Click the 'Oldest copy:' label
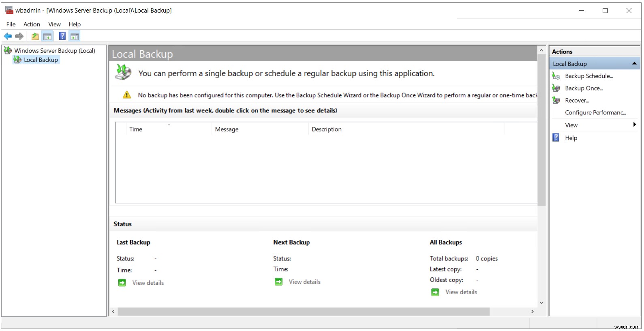Screen dimensions: 644x331 pyautogui.click(x=447, y=280)
